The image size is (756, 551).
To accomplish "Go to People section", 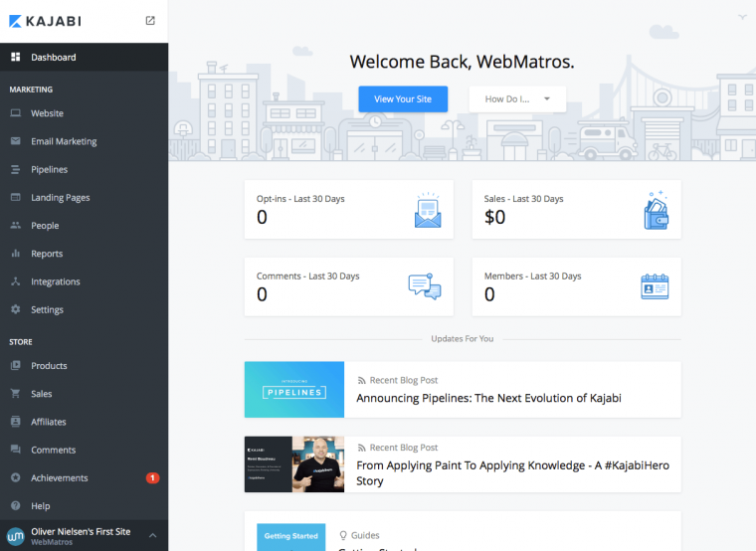I will [84, 225].
